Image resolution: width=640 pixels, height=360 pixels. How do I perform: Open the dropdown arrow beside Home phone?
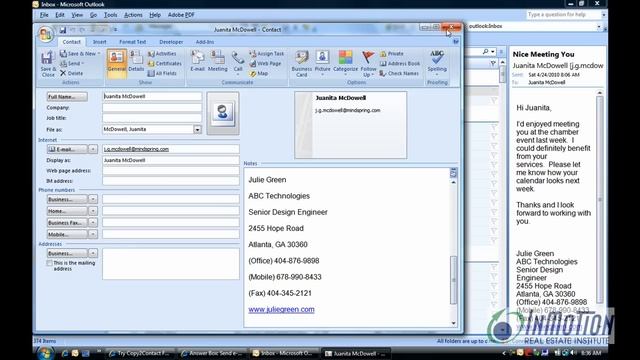point(93,211)
